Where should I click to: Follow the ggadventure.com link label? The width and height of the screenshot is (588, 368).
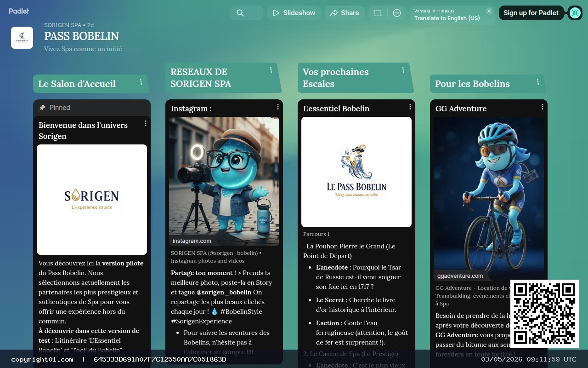460,276
